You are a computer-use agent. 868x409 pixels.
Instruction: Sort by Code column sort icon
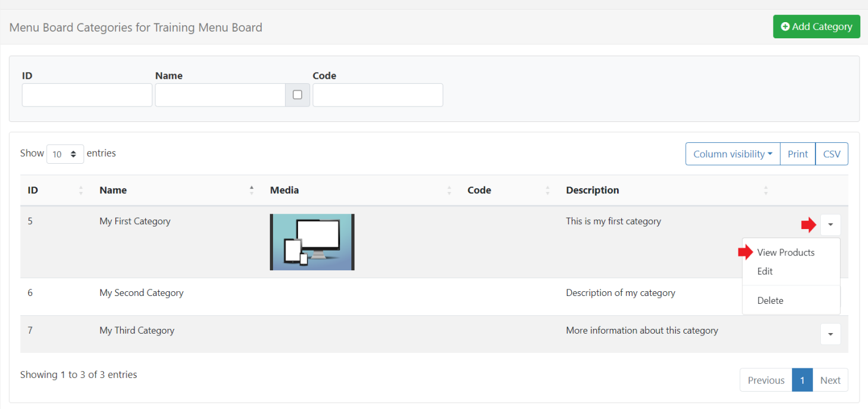tap(547, 191)
